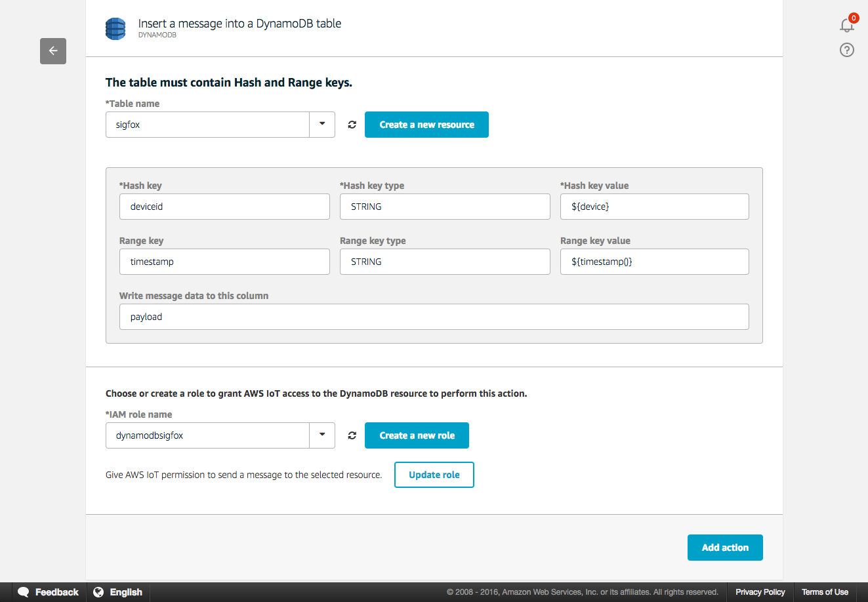
Task: Click the Amazon Web Services copyright notice
Action: pyautogui.click(x=583, y=592)
